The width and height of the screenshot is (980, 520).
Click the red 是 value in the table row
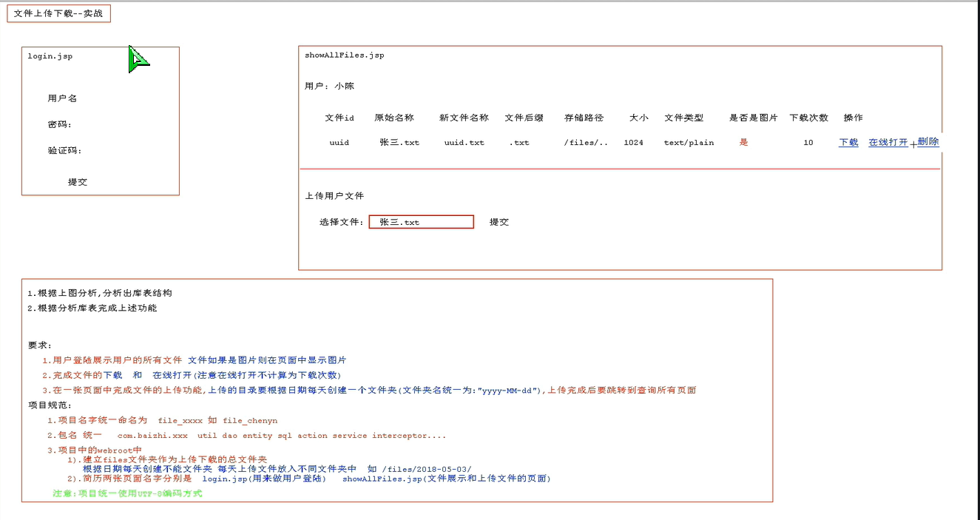743,142
